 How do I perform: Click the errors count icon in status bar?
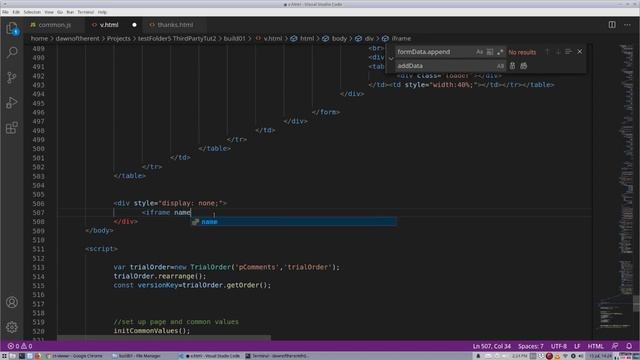11,346
